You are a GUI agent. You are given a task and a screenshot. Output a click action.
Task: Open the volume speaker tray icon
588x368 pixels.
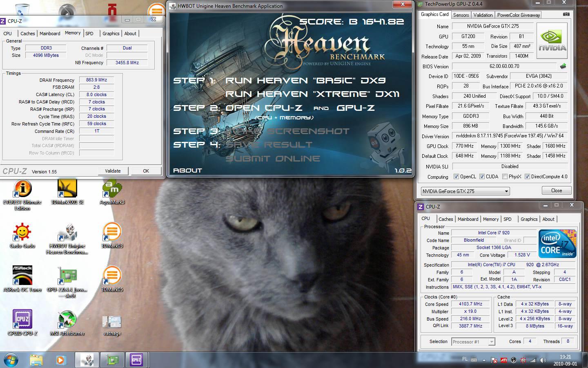point(543,360)
